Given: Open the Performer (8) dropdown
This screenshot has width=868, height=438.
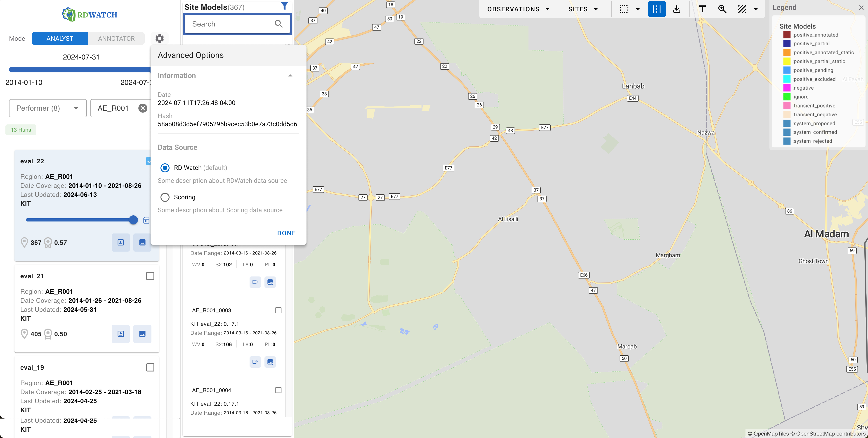Looking at the screenshot, I should (48, 108).
